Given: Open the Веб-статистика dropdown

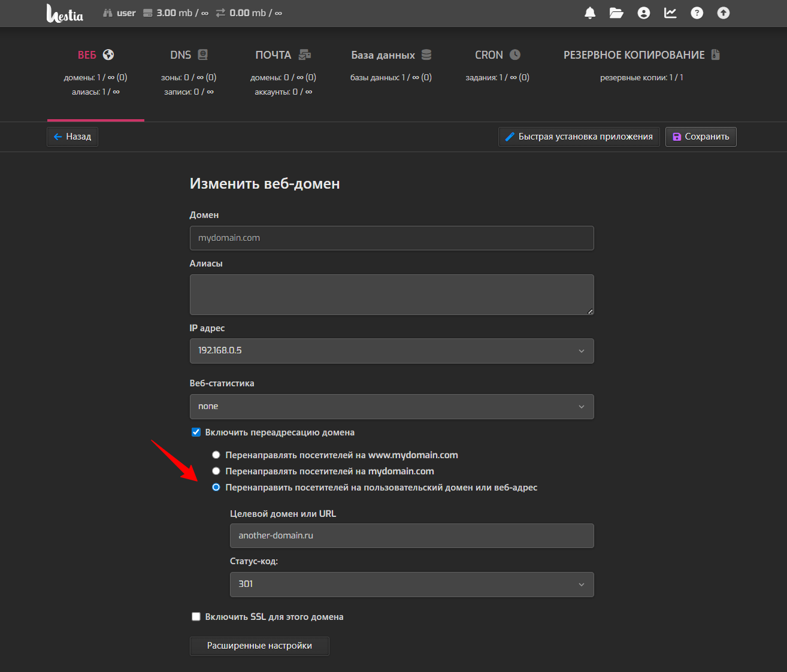Looking at the screenshot, I should 392,407.
